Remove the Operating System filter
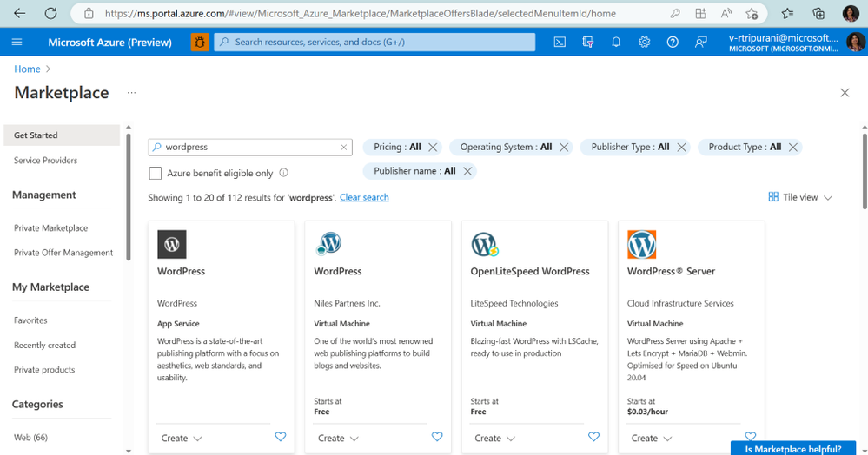 pyautogui.click(x=564, y=148)
